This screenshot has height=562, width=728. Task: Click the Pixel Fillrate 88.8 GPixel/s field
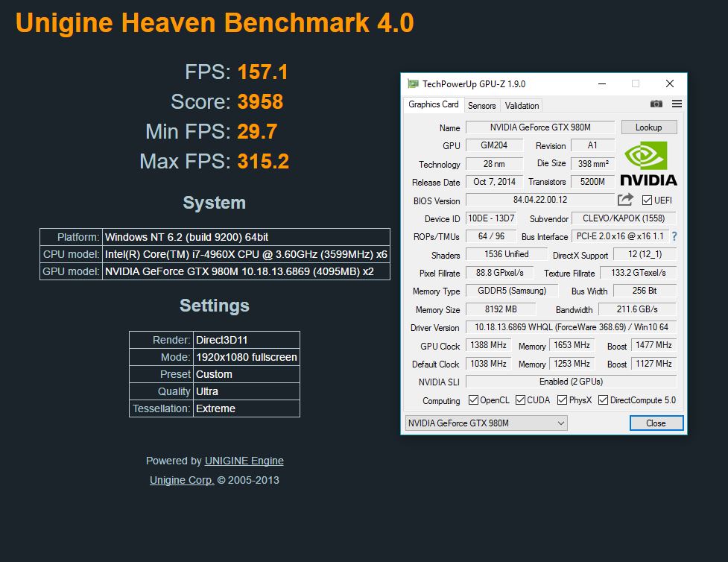[499, 273]
